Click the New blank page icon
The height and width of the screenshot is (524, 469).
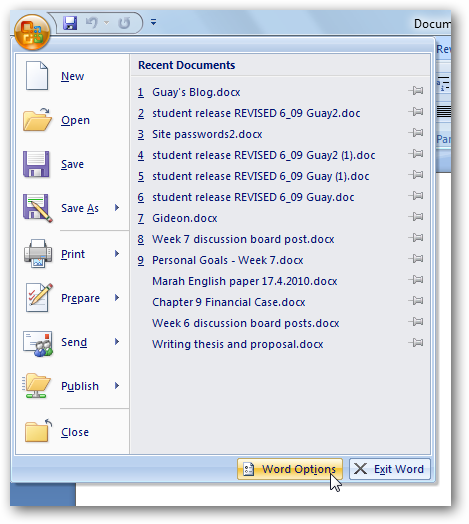(x=37, y=76)
